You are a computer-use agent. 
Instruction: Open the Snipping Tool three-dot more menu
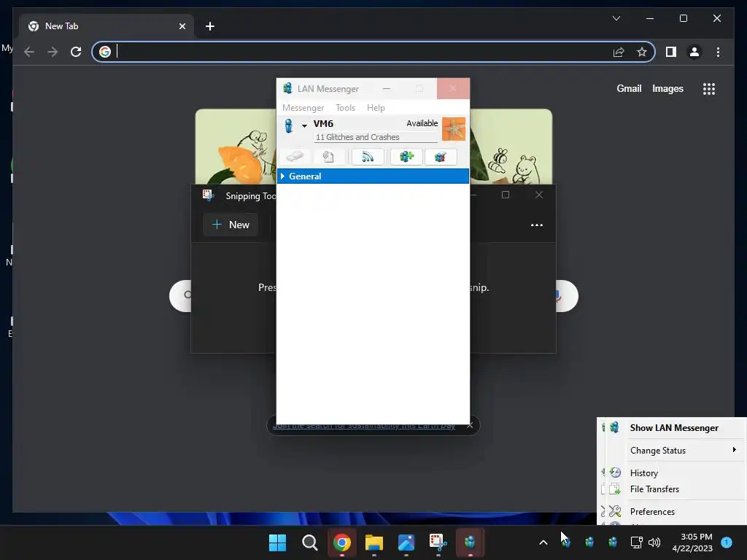pos(537,225)
